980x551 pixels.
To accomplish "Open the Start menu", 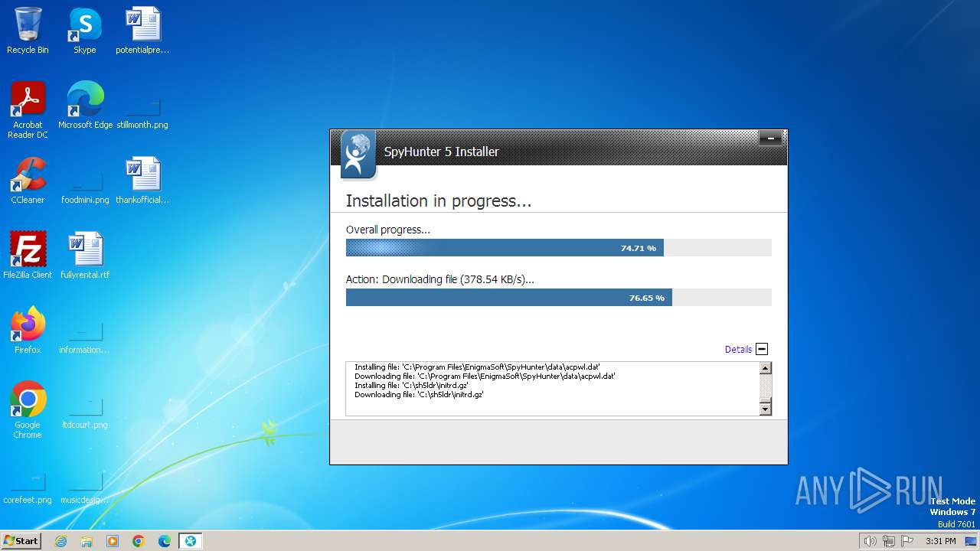I will tap(21, 540).
